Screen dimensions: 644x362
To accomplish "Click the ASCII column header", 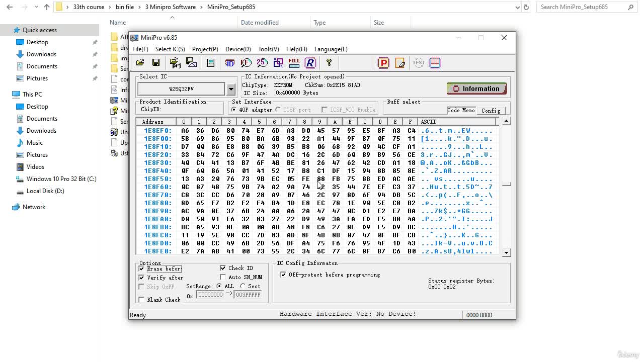I will [x=457, y=122].
